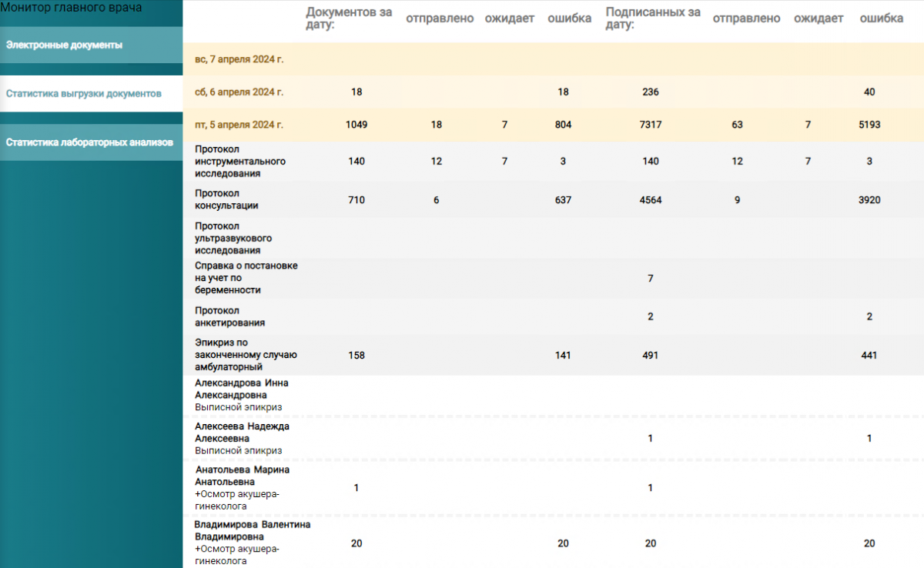Expand the "Протокол анкетирования" row

553,317
